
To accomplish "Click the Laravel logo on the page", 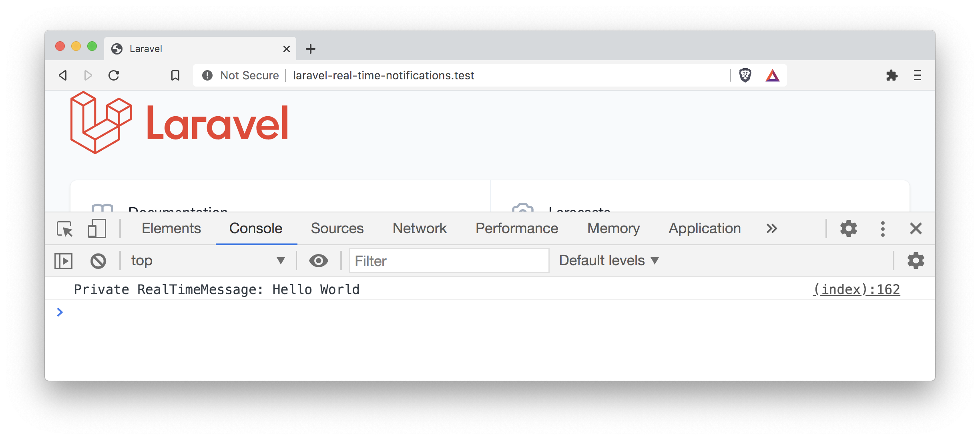I will coord(179,123).
